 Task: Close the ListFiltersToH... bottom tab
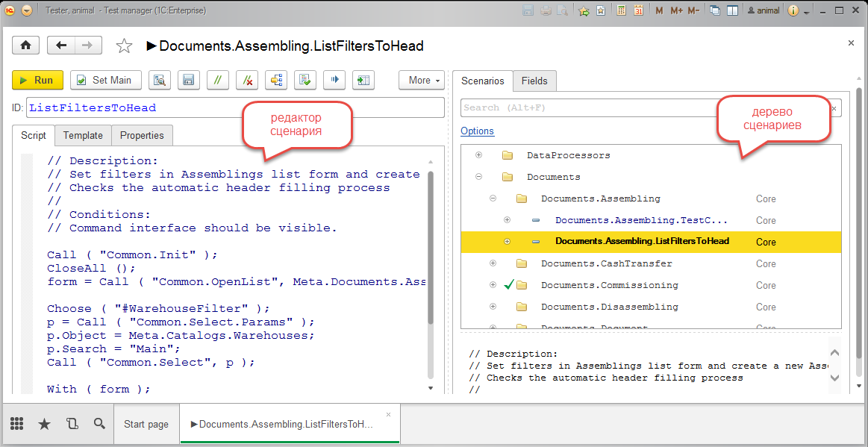(x=388, y=414)
